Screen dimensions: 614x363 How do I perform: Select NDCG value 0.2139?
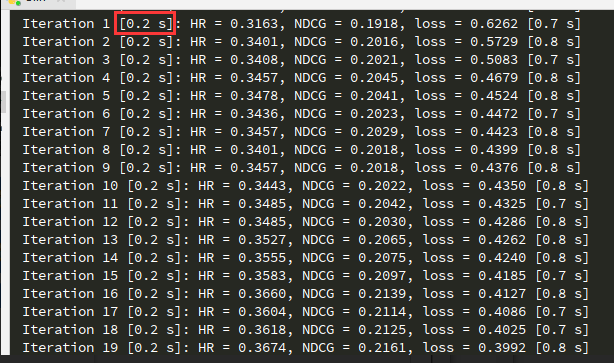382,294
